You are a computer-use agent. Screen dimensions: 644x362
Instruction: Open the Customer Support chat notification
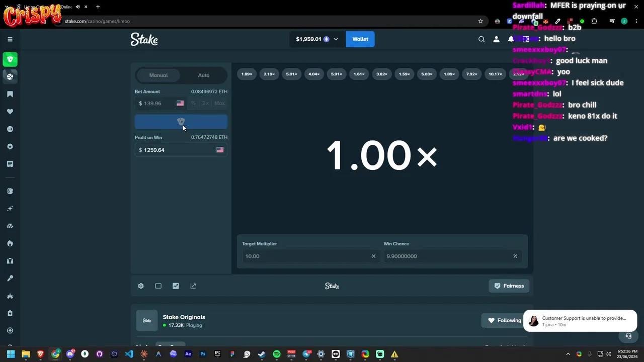(x=580, y=321)
